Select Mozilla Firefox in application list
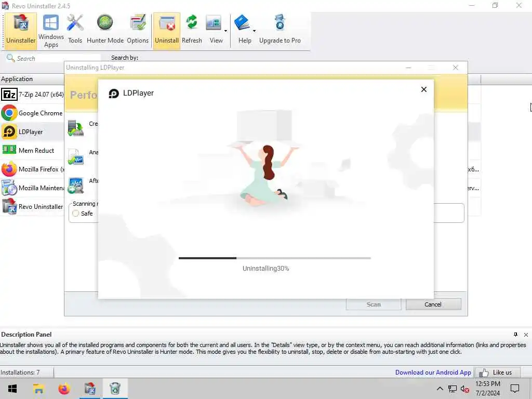 [32, 169]
